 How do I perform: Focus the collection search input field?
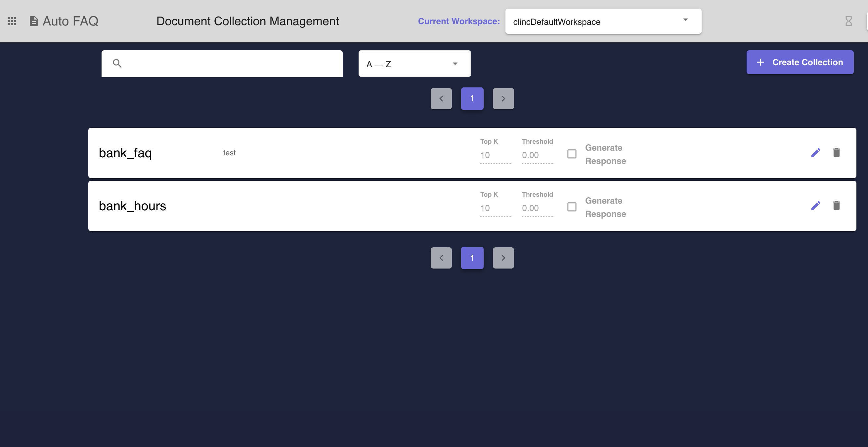click(x=222, y=64)
